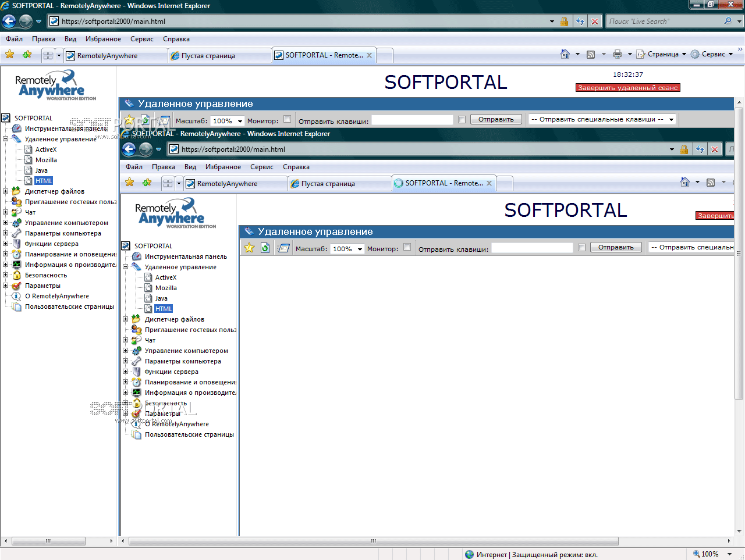Go back using the outer browser's Back arrow

click(x=9, y=22)
